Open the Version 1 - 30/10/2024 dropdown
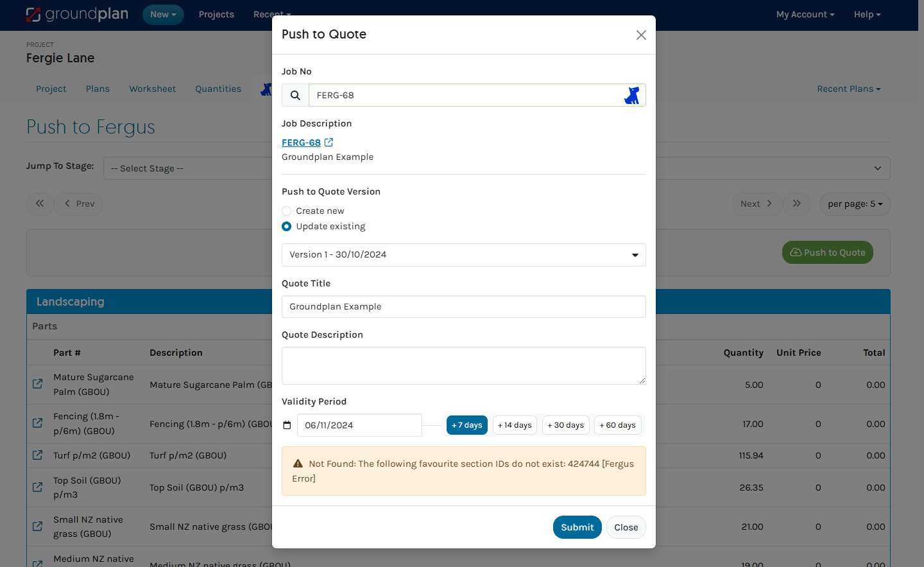 [464, 255]
